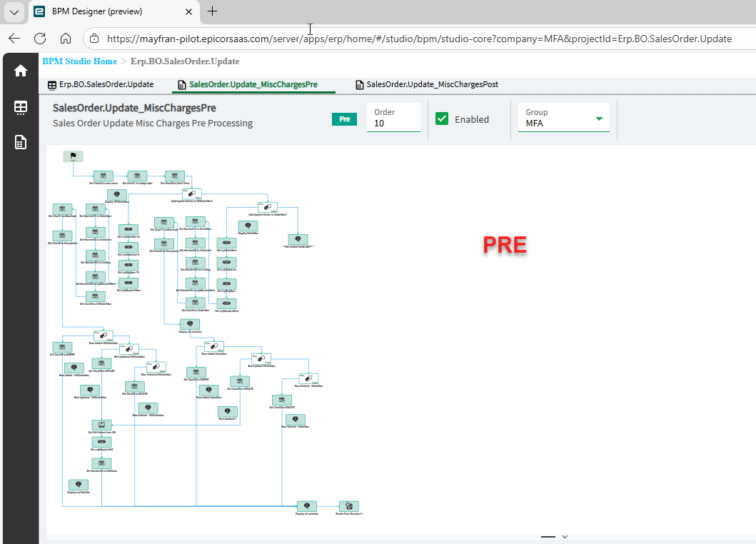Viewport: 756px width, 544px height.
Task: Select the 'Set myMiscAmtOld' variable node
Action: [102, 442]
